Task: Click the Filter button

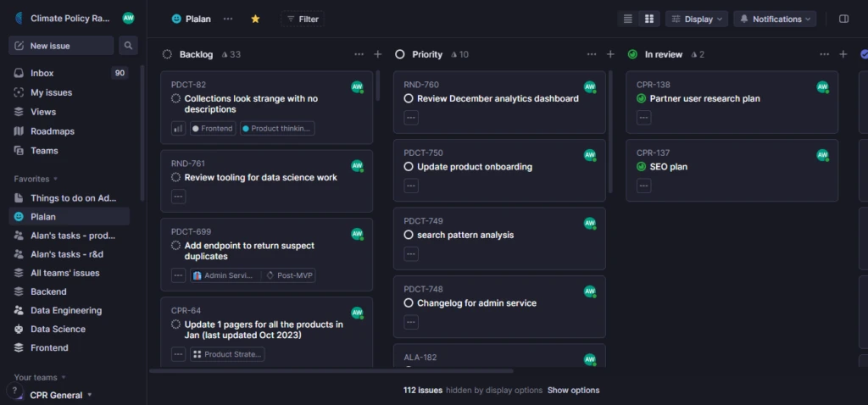Action: click(302, 19)
